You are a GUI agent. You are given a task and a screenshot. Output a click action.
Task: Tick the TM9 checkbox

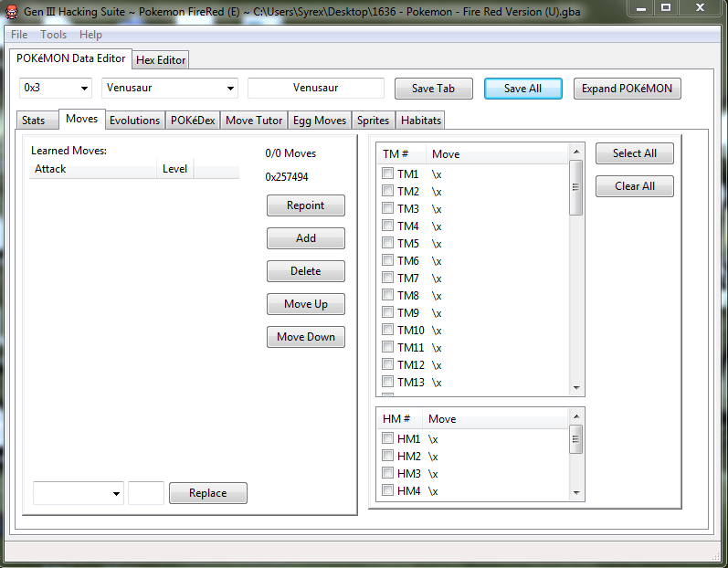click(387, 312)
